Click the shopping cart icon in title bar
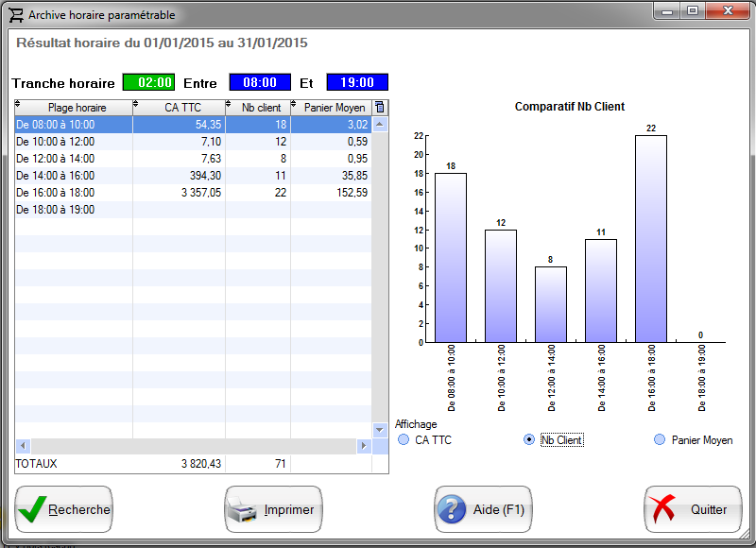Screen dimensions: 756x548 click(16, 15)
